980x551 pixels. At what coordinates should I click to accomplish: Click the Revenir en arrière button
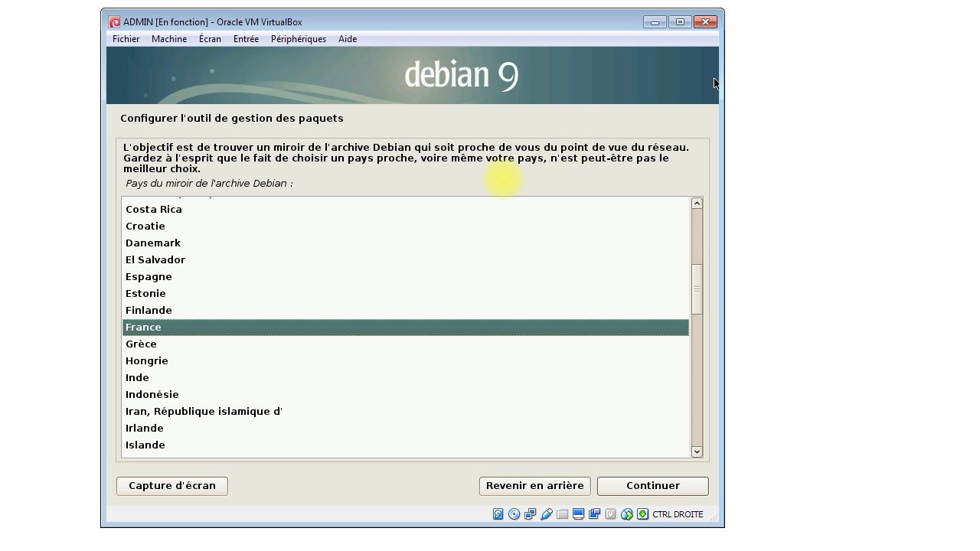click(x=534, y=486)
